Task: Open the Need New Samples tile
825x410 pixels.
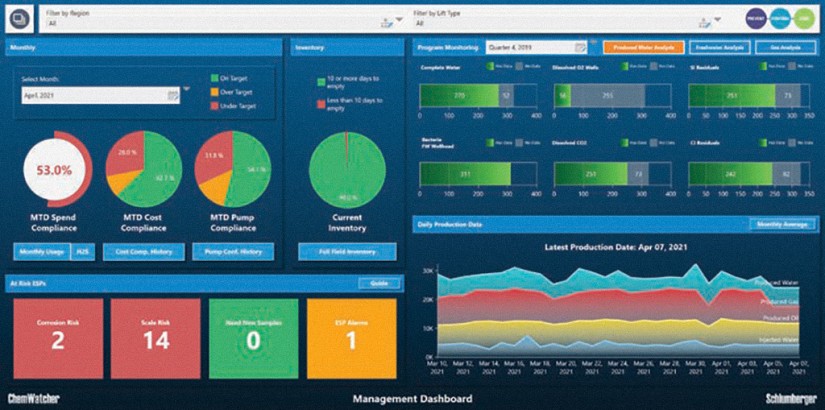Action: coord(254,338)
